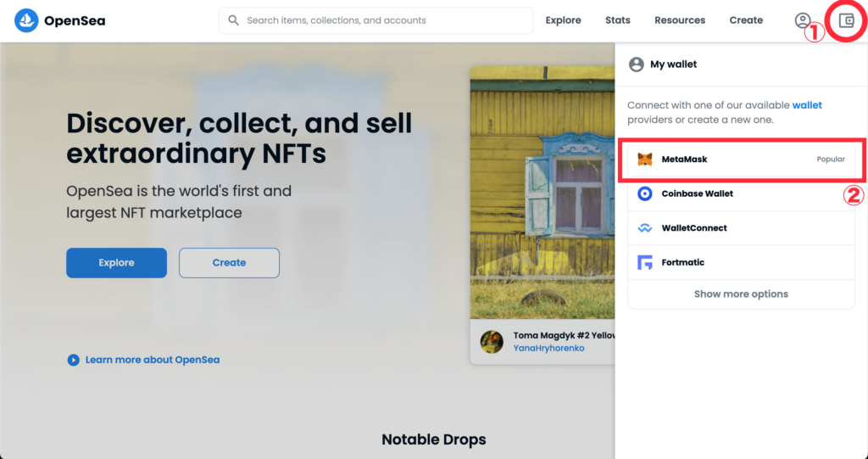This screenshot has height=459, width=868.
Task: Click the search magnifier icon
Action: click(x=234, y=20)
